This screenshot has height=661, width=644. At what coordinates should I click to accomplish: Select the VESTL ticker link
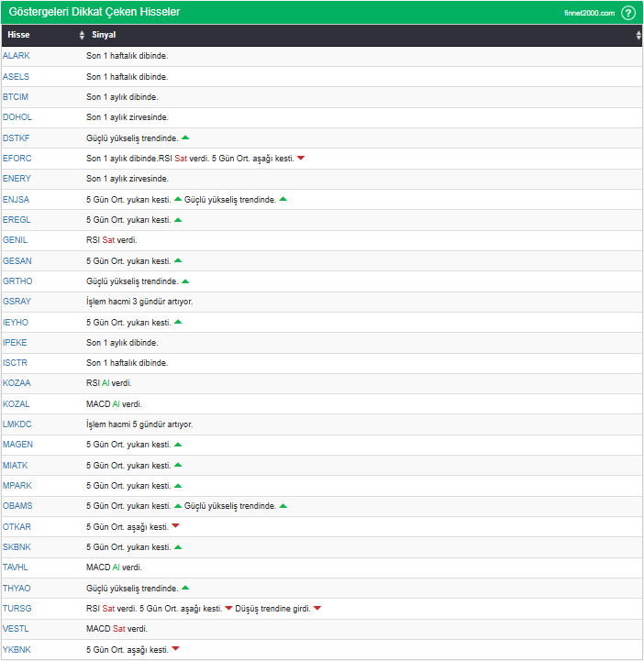17,628
